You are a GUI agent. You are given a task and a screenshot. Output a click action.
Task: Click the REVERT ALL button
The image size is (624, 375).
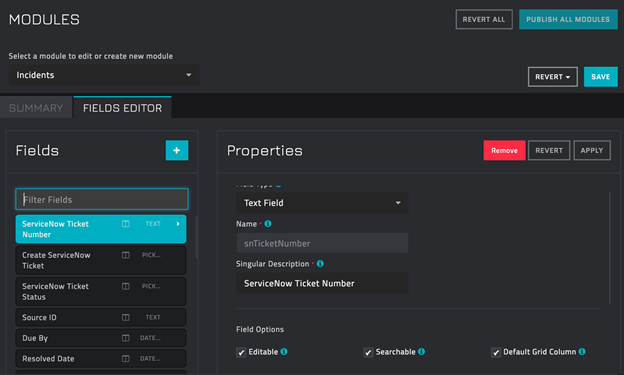[x=484, y=20]
